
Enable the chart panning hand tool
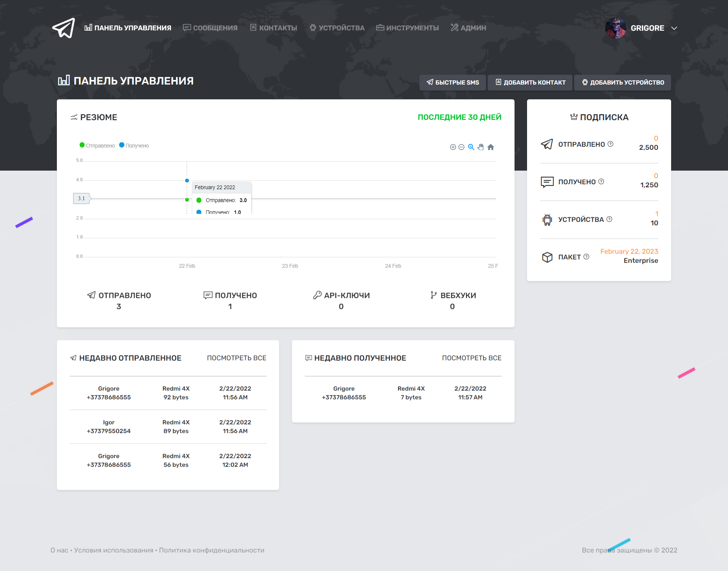481,147
